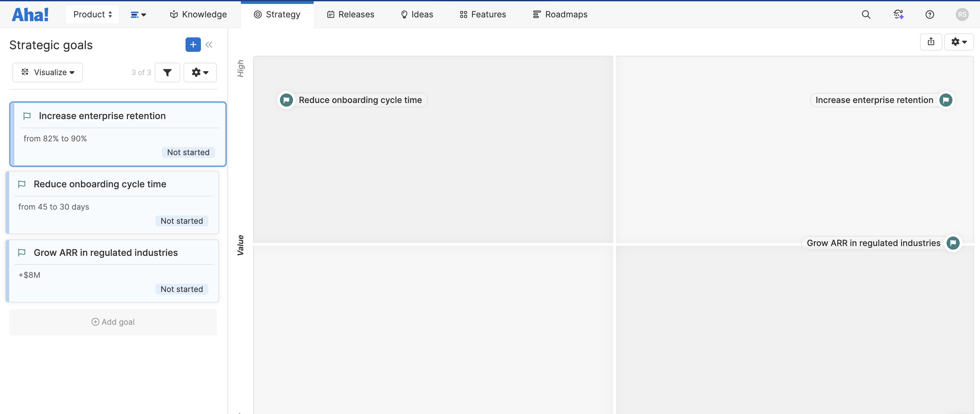The width and height of the screenshot is (980, 414).
Task: Open the RS user avatar menu
Action: coord(962,14)
